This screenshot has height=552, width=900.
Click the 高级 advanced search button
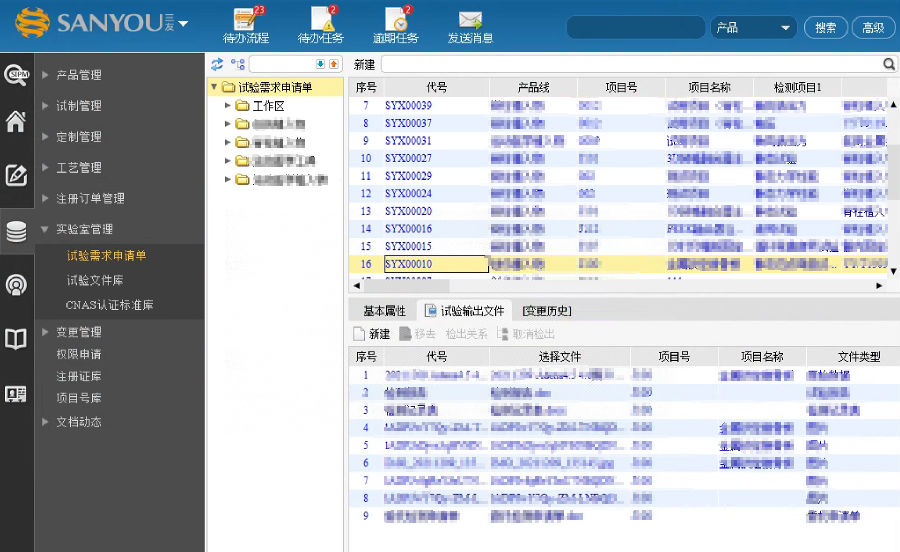pos(872,28)
